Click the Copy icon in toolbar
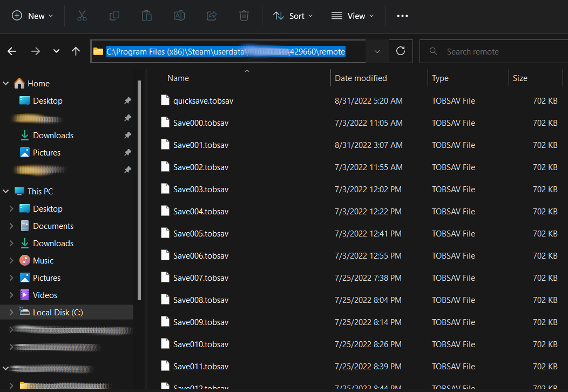This screenshot has width=568, height=392. [114, 16]
